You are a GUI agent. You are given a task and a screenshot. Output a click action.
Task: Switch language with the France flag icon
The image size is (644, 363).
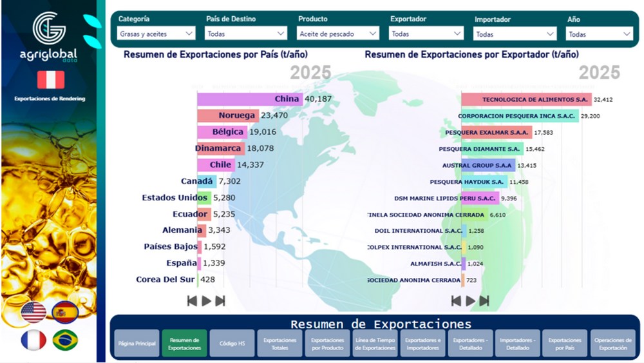(x=33, y=340)
